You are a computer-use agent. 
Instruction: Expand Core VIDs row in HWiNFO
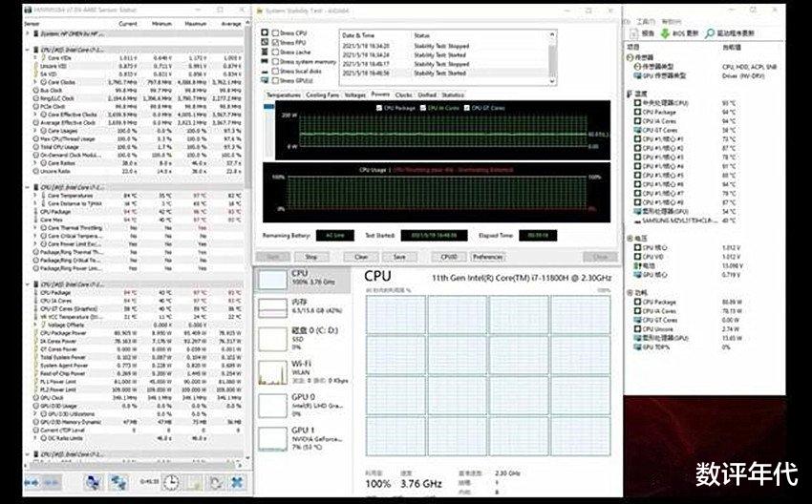click(x=35, y=58)
